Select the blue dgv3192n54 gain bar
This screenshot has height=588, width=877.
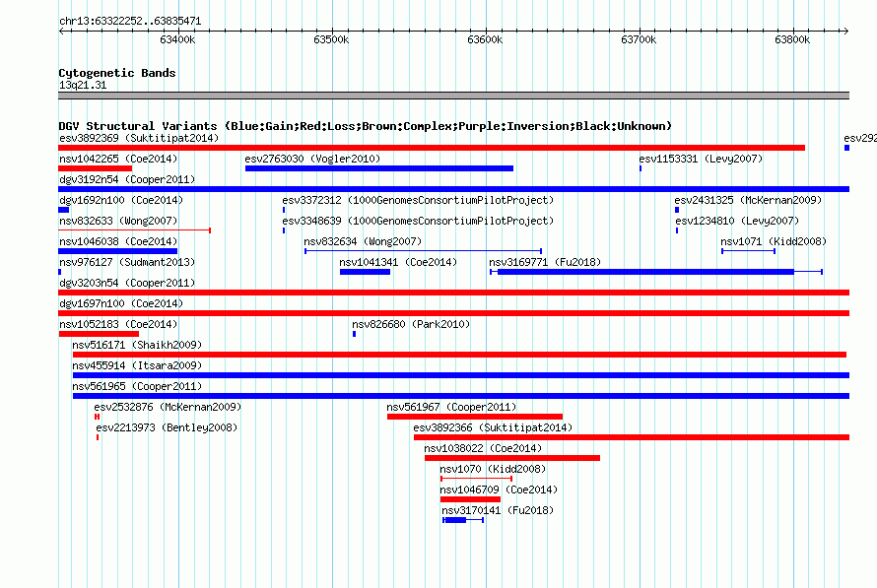(x=454, y=189)
